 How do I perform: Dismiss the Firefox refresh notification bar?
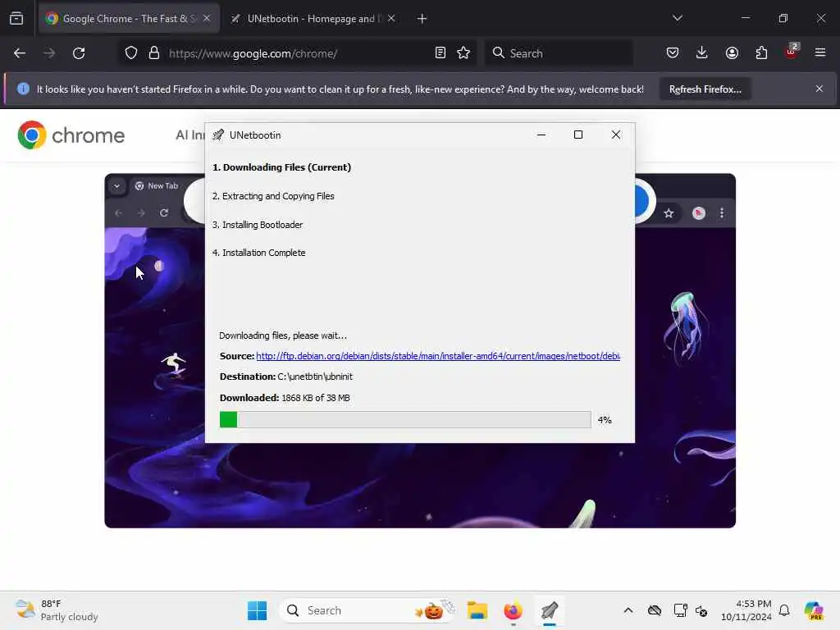tap(819, 89)
